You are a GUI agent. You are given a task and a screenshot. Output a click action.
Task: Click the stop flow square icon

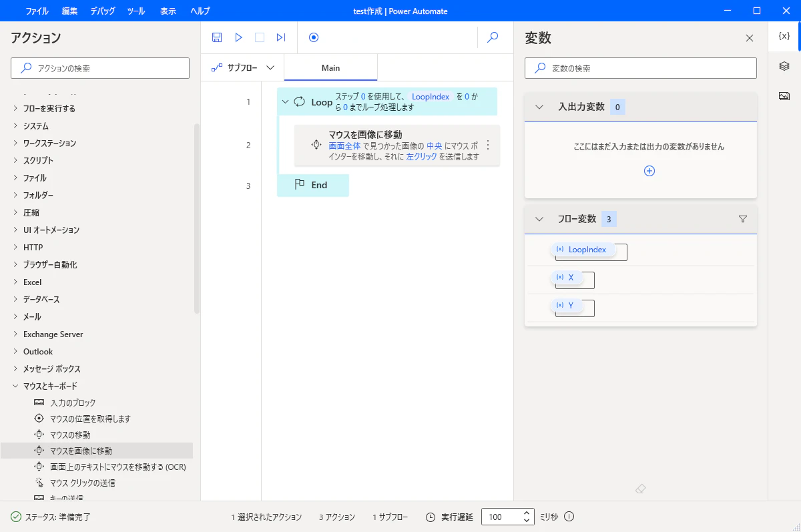(x=260, y=37)
